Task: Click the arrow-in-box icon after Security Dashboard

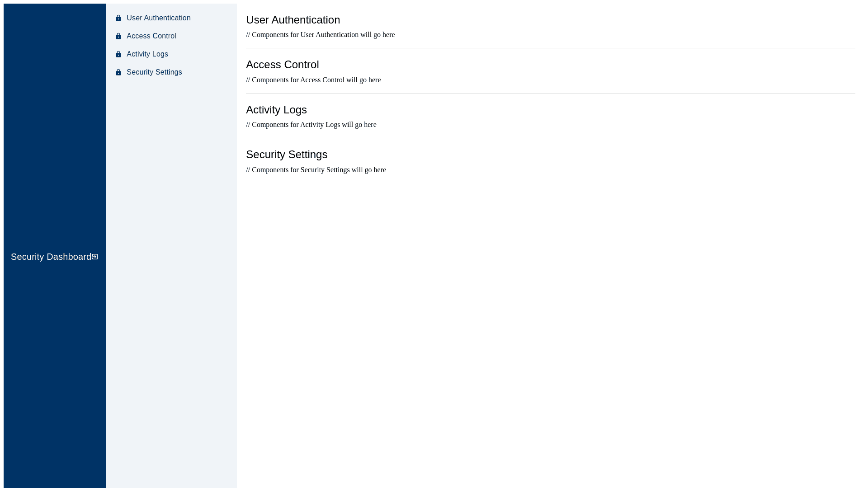Action: pyautogui.click(x=95, y=257)
